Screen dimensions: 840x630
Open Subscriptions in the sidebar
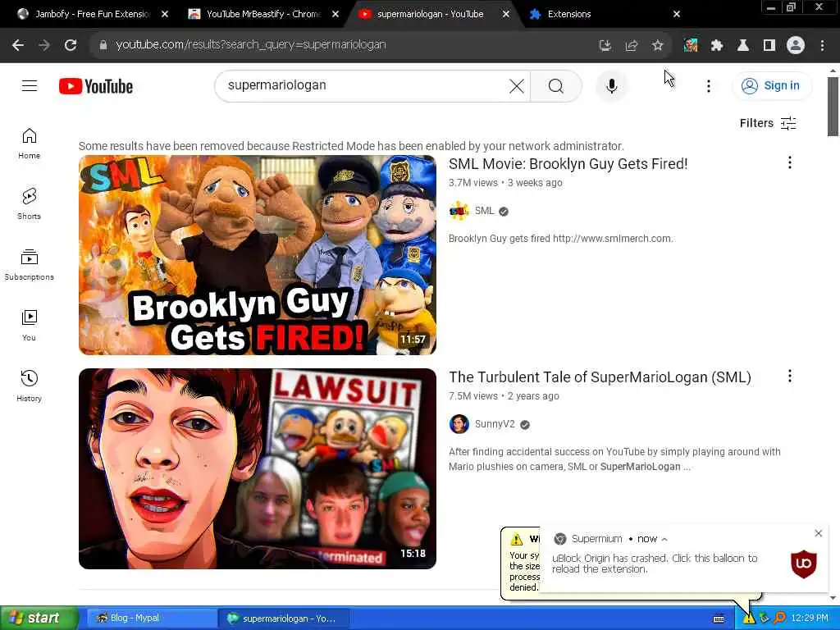[30, 265]
